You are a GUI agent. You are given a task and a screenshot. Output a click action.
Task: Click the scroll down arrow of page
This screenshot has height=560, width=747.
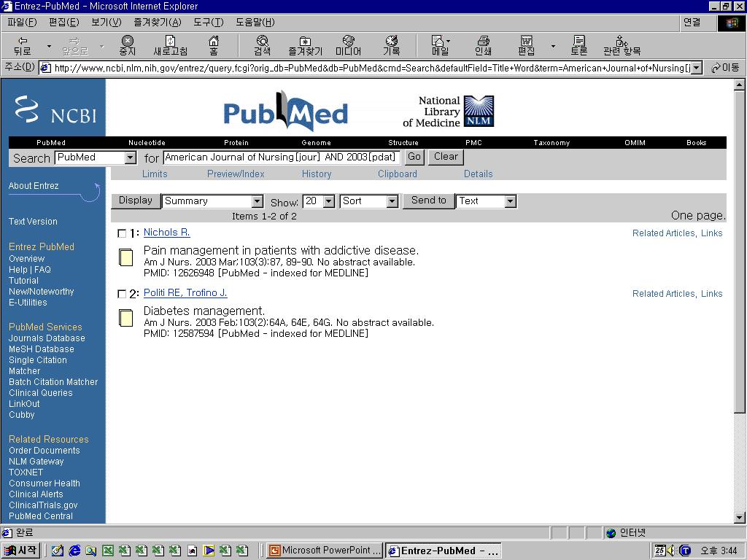[739, 517]
